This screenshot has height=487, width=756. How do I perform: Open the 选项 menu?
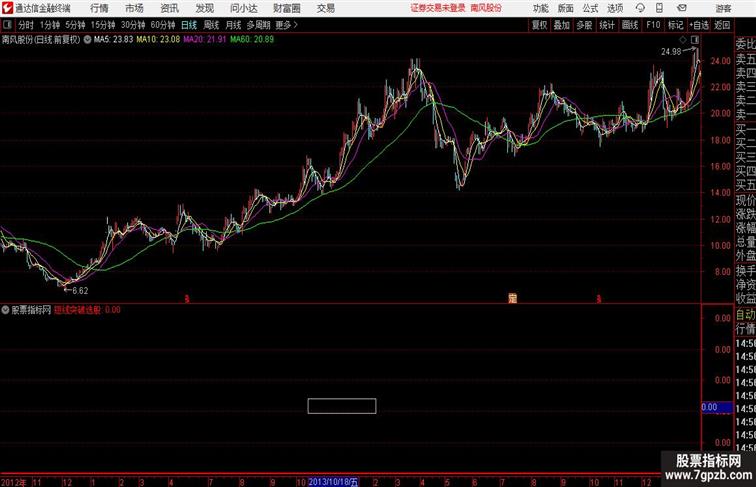tap(615, 8)
